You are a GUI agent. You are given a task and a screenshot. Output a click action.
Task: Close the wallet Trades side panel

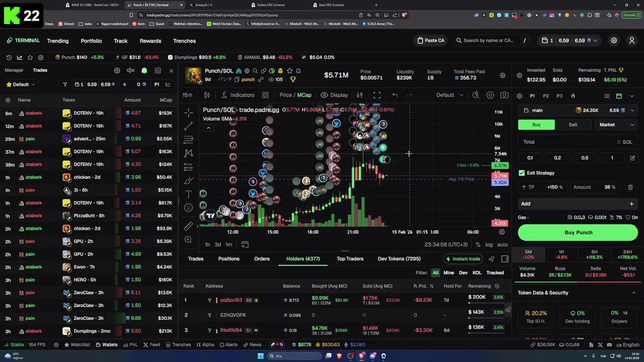click(171, 71)
